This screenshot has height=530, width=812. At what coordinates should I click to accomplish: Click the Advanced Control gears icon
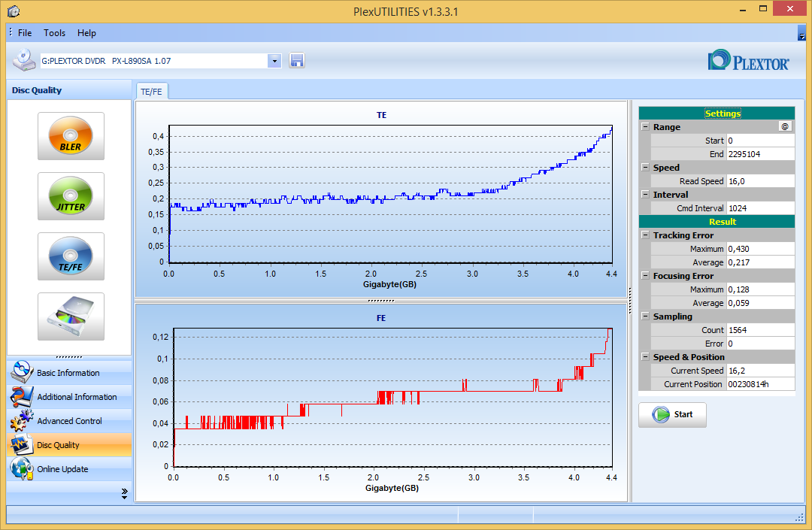(21, 420)
